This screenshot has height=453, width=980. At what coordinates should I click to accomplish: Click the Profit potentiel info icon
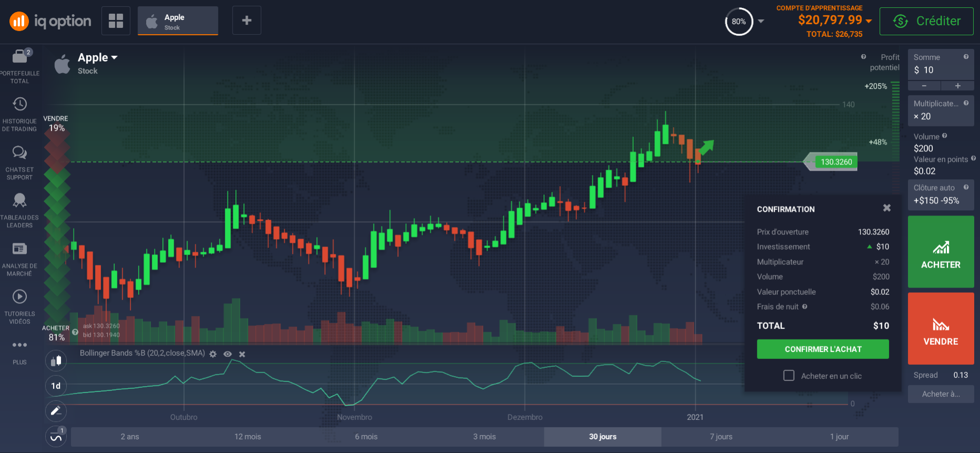(x=863, y=57)
